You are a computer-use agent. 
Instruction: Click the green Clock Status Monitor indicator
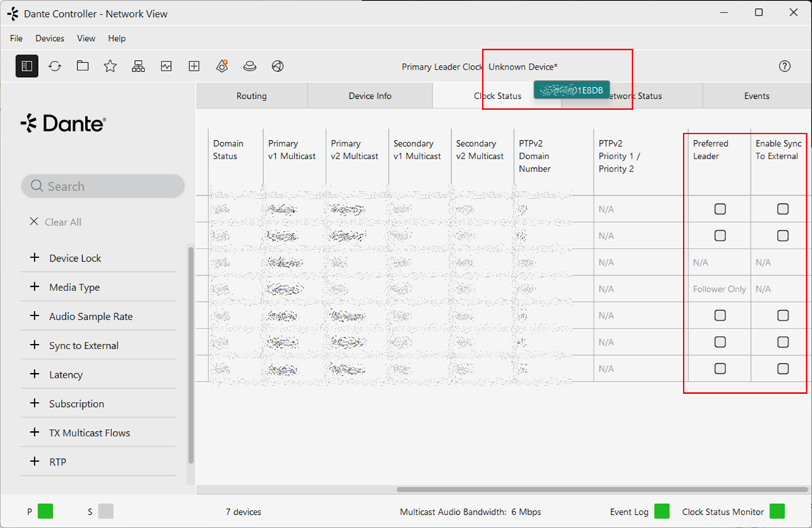pyautogui.click(x=777, y=511)
